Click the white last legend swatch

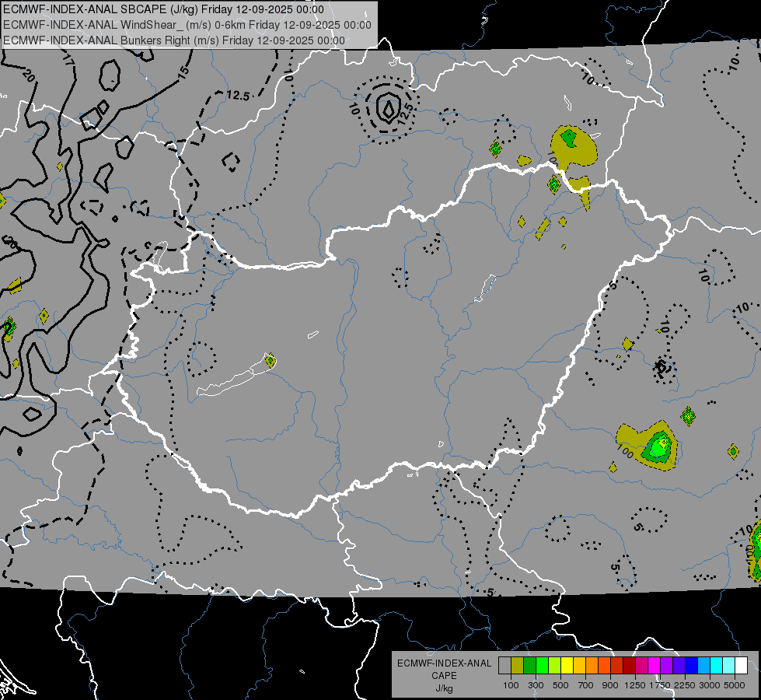click(x=741, y=665)
